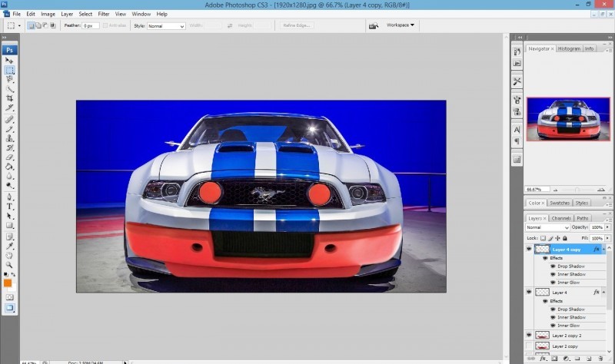Click the Navigator zoom slider
The image size is (615, 364).
pyautogui.click(x=577, y=190)
